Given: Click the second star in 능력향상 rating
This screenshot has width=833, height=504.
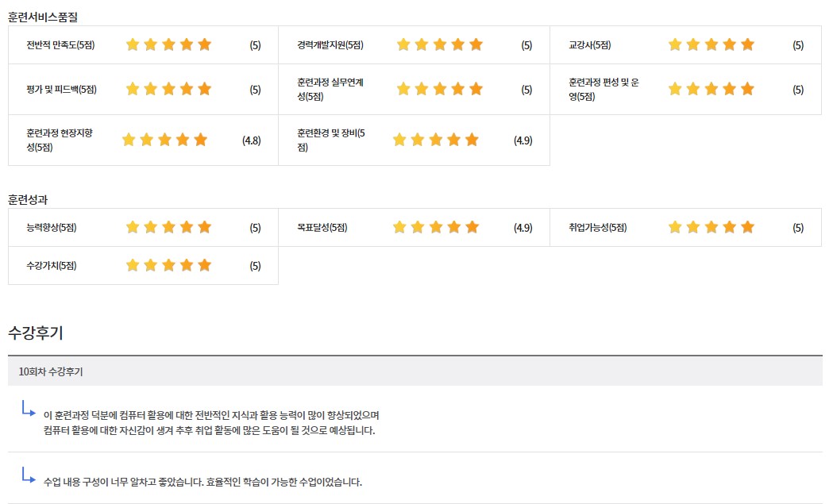Looking at the screenshot, I should click(151, 227).
